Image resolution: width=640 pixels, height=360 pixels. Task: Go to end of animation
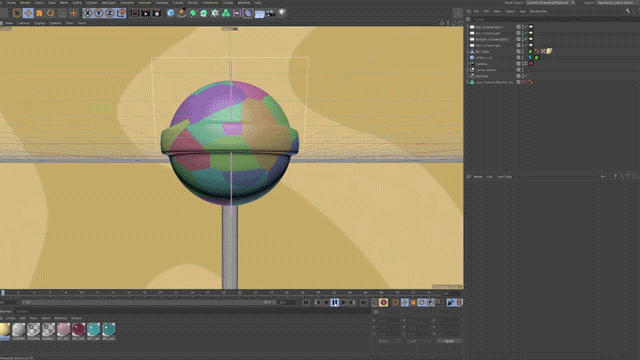(x=363, y=302)
